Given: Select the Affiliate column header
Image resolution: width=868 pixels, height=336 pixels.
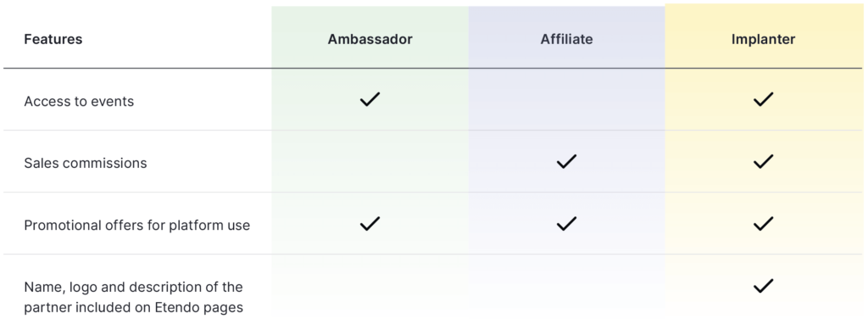Looking at the screenshot, I should [566, 39].
